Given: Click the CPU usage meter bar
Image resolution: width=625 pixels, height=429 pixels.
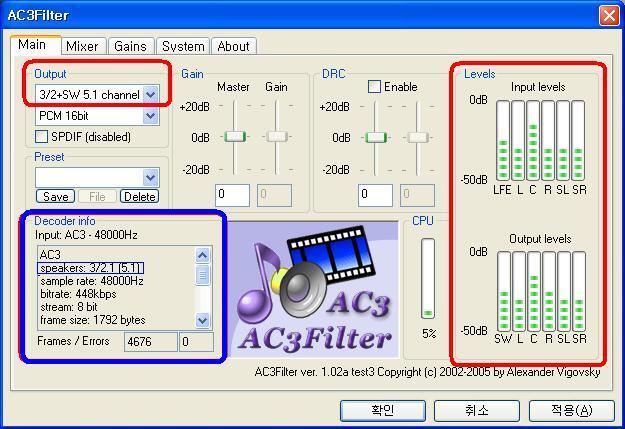Looking at the screenshot, I should click(x=428, y=278).
